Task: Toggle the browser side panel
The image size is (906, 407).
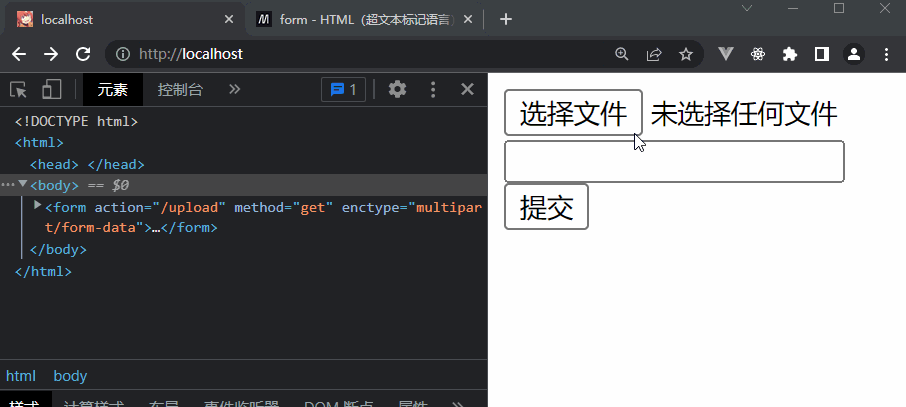Action: pos(822,54)
